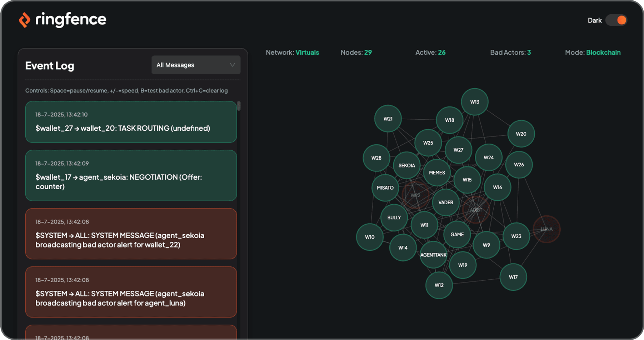The width and height of the screenshot is (644, 340).
Task: Select the AGENTTANK node
Action: [433, 255]
